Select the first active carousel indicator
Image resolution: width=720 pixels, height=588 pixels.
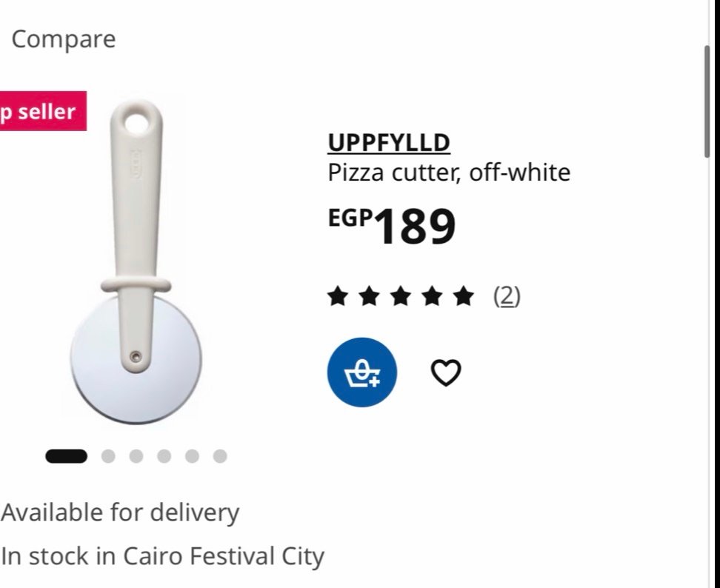66,456
